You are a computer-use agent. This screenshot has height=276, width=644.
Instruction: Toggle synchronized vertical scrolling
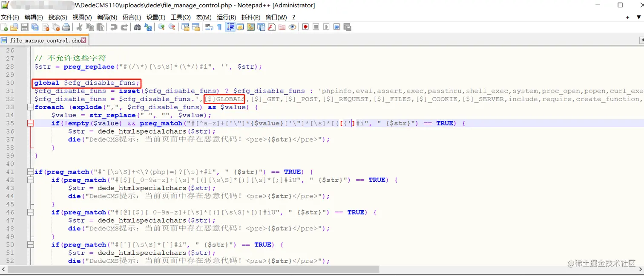pos(185,27)
